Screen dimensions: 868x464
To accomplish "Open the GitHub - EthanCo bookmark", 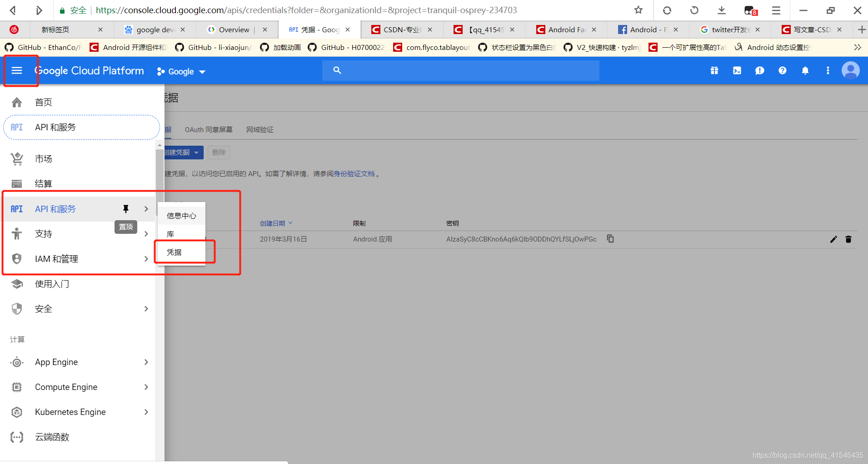I will pos(43,47).
